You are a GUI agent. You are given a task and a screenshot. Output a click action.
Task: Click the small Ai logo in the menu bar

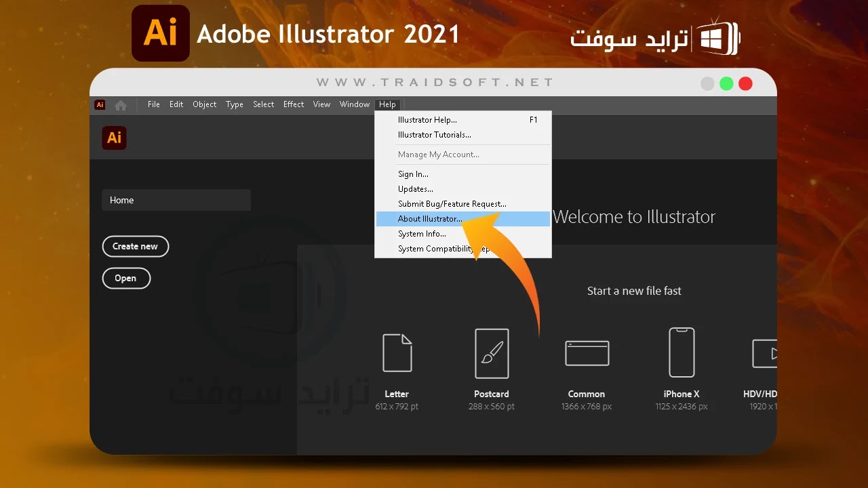100,104
